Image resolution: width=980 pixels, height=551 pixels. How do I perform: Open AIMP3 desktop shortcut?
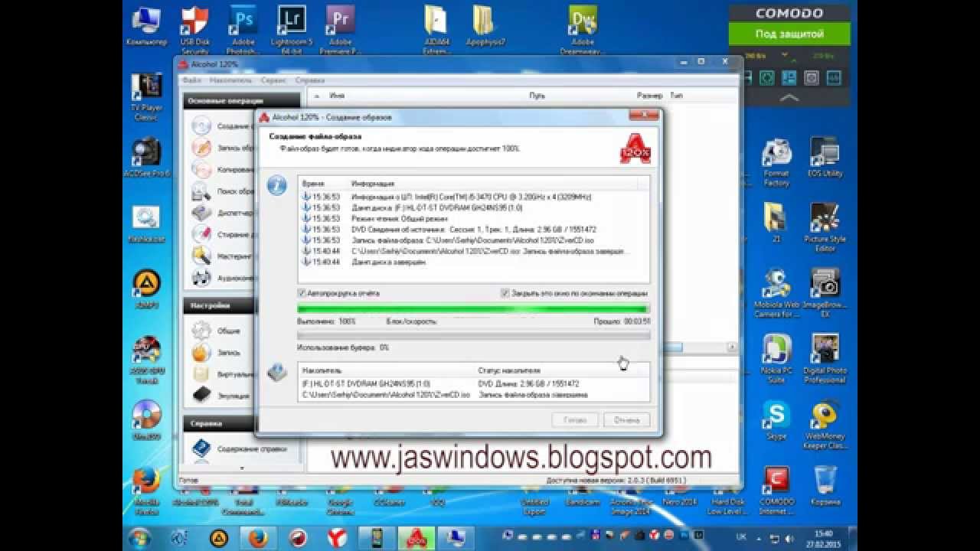tap(146, 289)
